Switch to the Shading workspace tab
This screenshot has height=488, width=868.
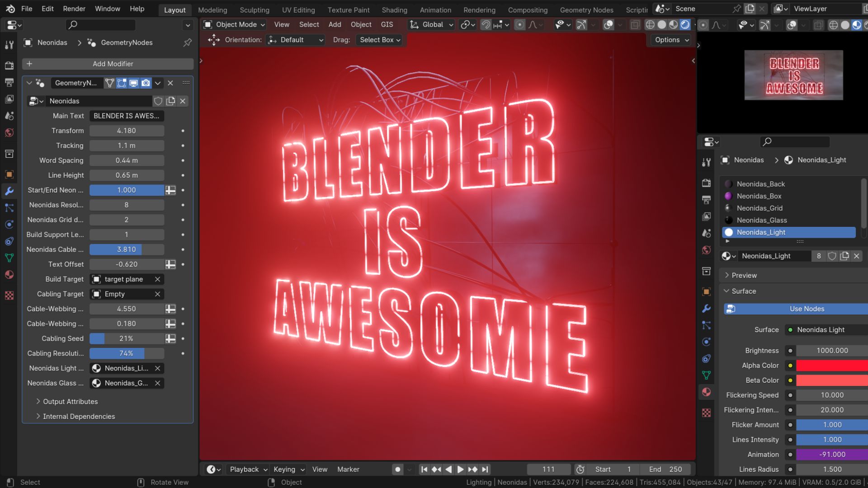coord(394,9)
